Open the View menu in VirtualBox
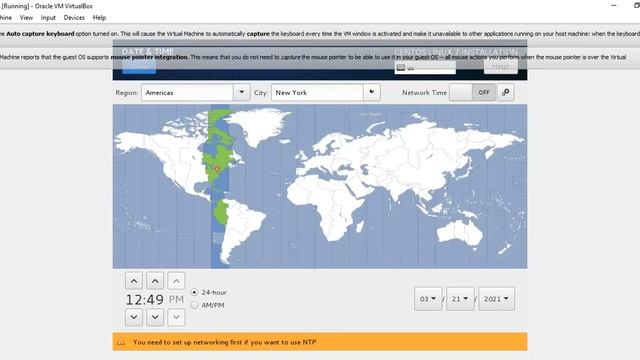 pyautogui.click(x=26, y=18)
